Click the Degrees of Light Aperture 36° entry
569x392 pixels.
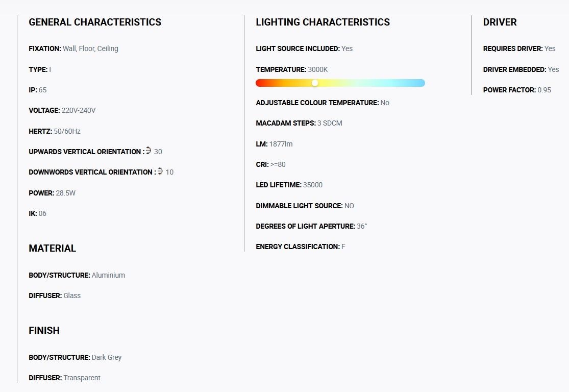coord(311,226)
